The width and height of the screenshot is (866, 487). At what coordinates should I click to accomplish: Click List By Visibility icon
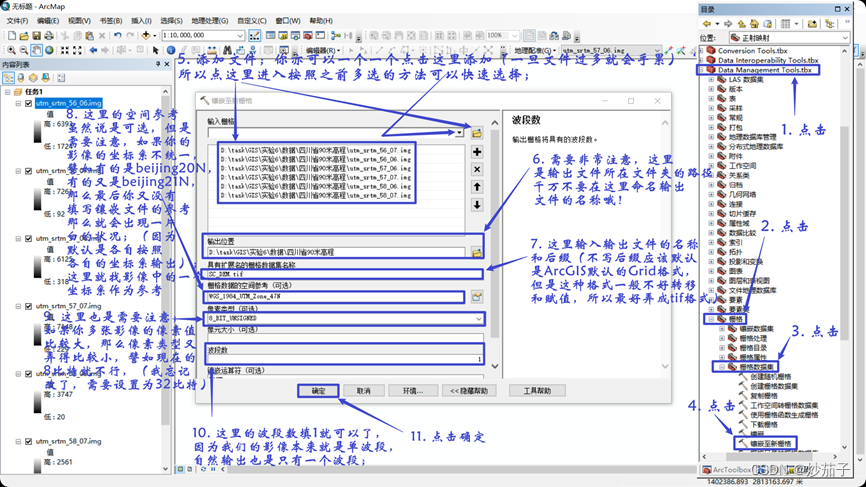33,78
